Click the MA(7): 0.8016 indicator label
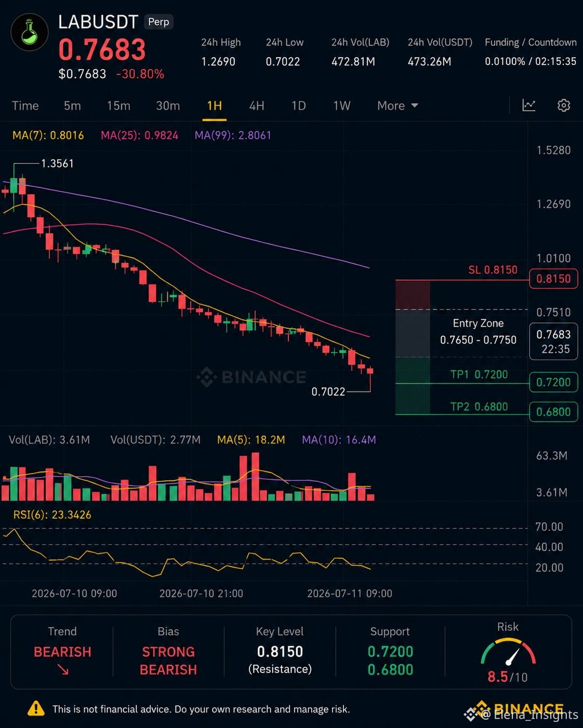The image size is (583, 728). pyautogui.click(x=48, y=136)
